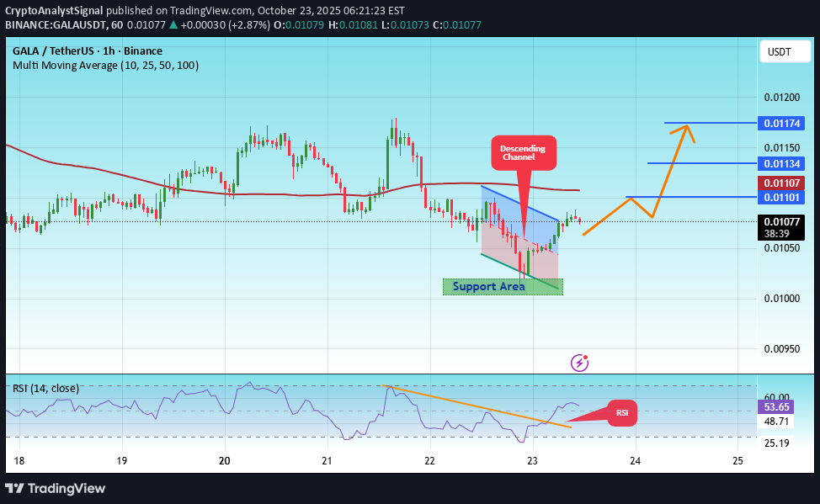
Task: Select the RSI (14, close) pane label
Action: tap(46, 389)
